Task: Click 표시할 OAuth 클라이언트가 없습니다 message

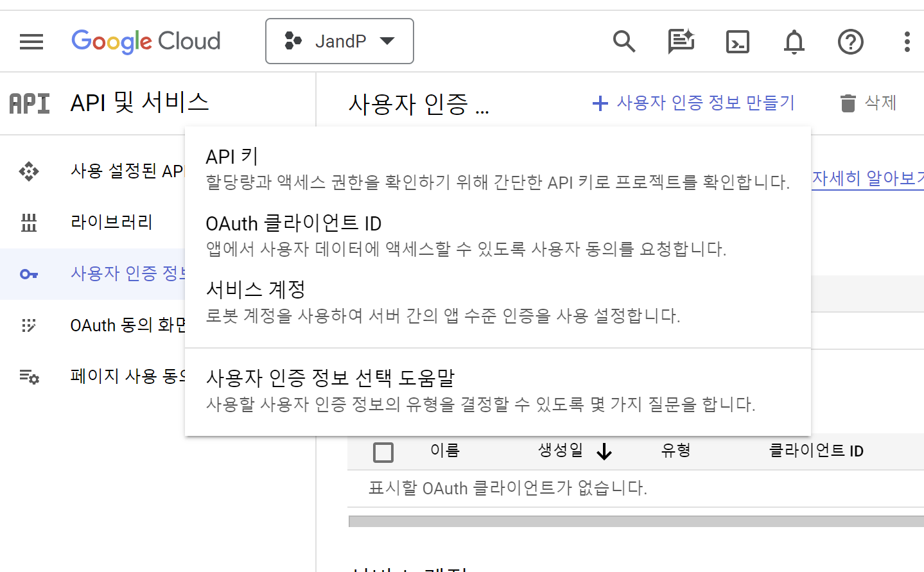Action: tap(508, 489)
